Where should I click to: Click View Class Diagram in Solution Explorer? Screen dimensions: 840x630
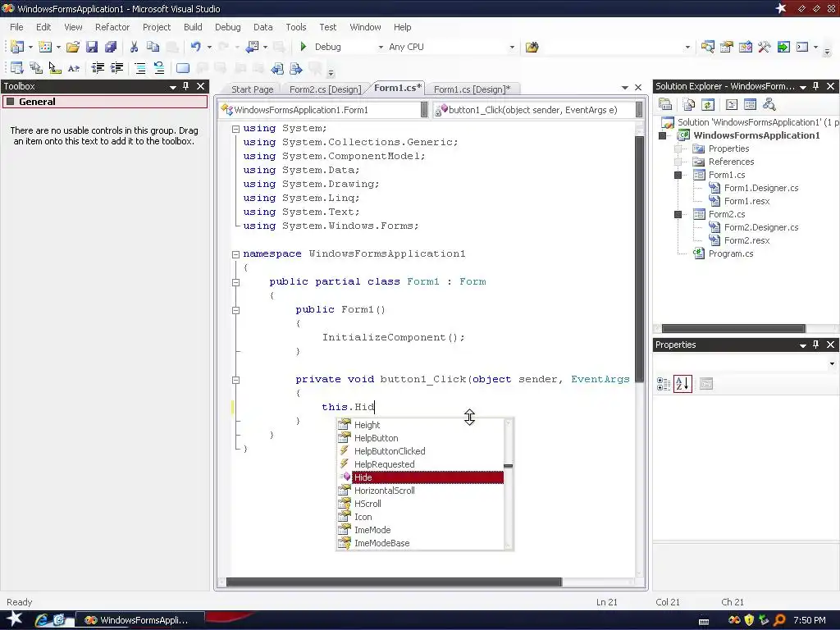point(769,104)
